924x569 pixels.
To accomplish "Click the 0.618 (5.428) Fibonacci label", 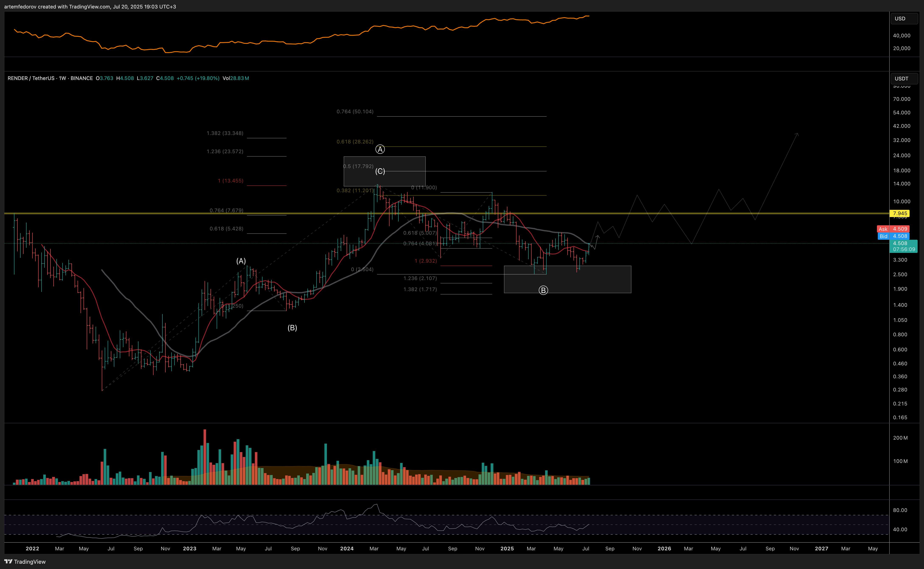I will 226,228.
